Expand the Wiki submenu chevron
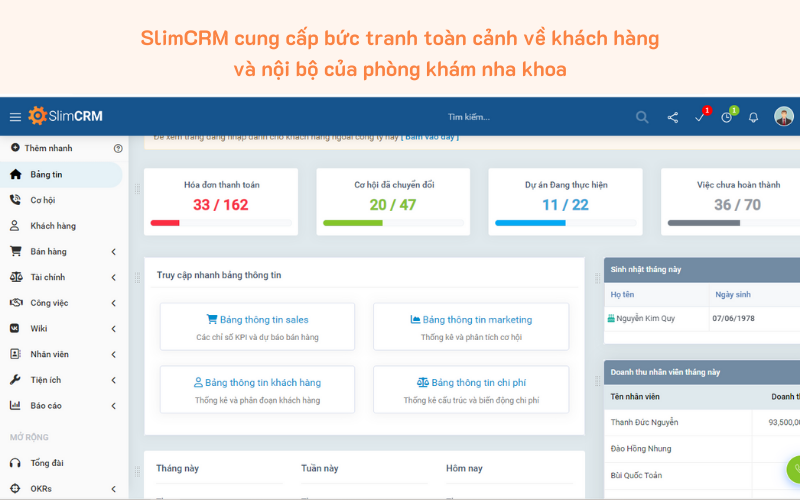The image size is (800, 500). pos(113,329)
